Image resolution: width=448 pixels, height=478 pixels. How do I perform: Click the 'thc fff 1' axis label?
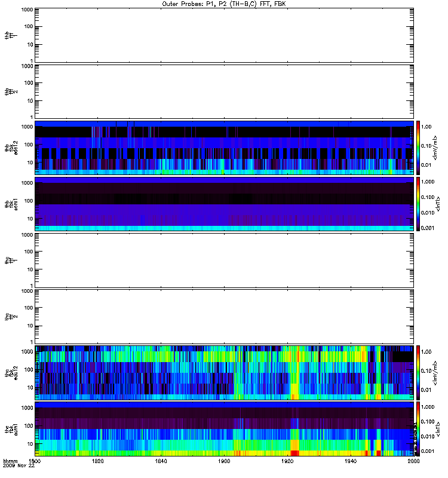(11, 261)
